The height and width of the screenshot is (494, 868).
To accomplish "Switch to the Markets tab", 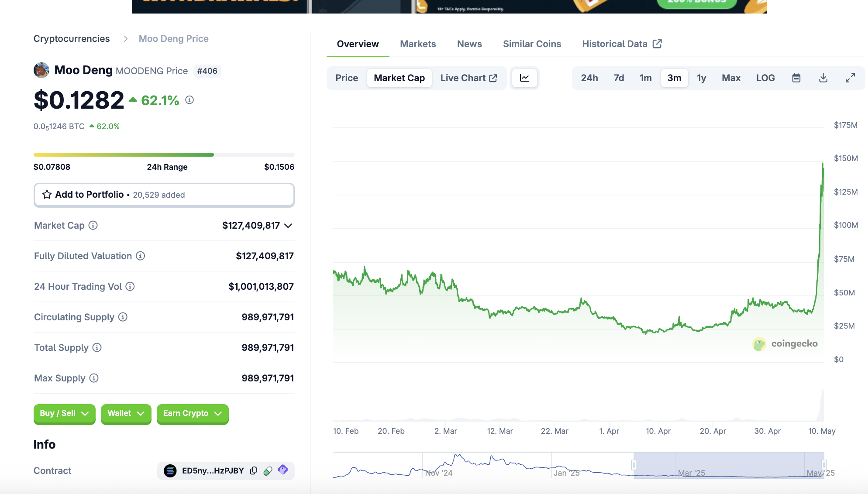I will (x=418, y=44).
